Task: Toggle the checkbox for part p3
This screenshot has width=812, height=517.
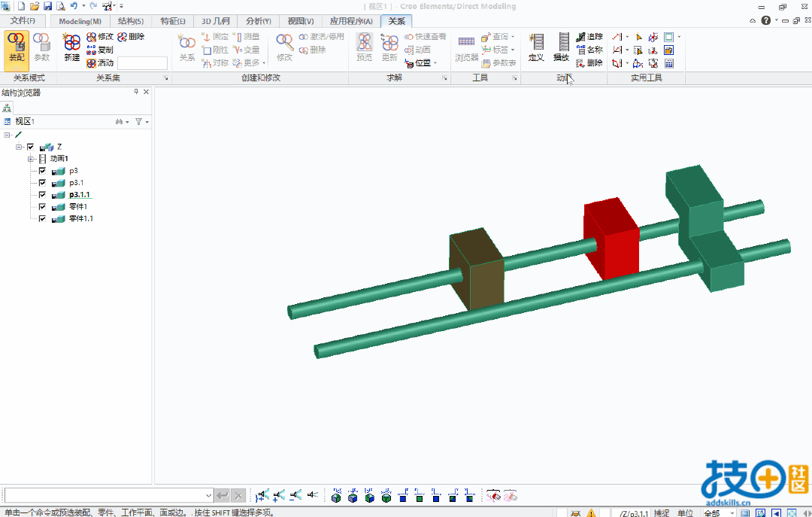Action: pyautogui.click(x=42, y=171)
